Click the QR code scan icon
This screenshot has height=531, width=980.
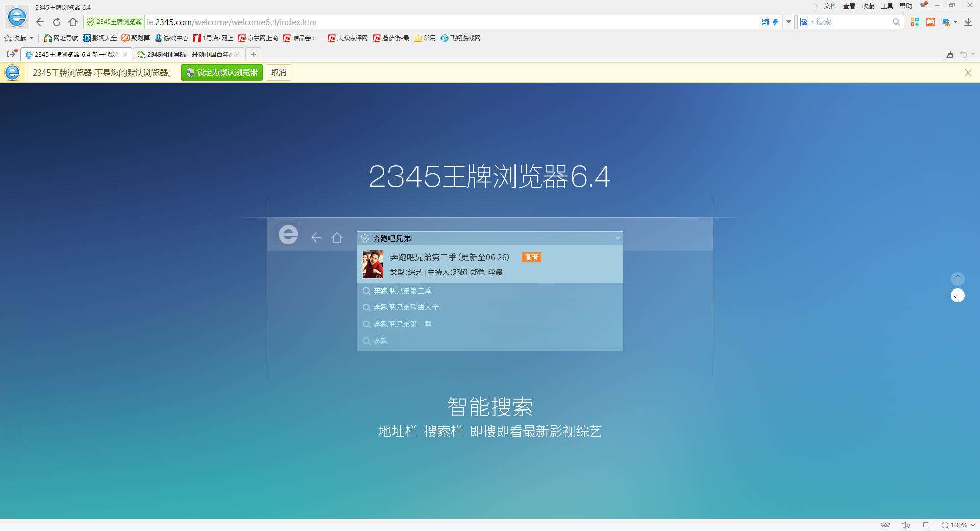pyautogui.click(x=765, y=22)
